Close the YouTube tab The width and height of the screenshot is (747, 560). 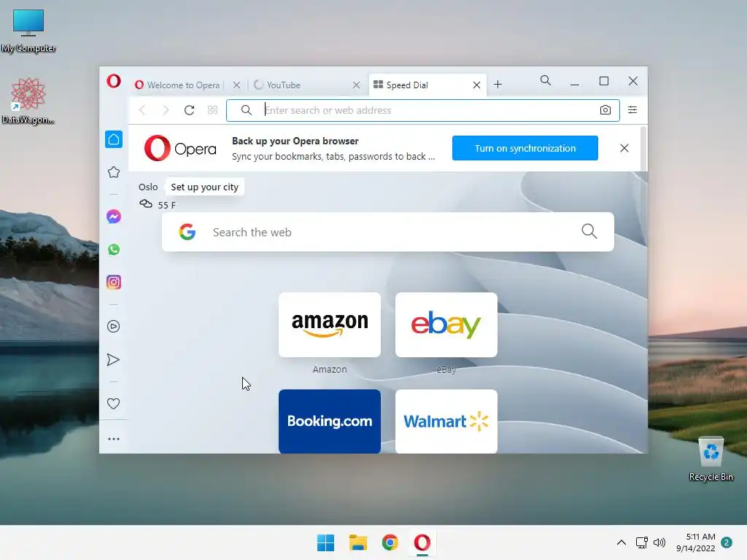coord(356,85)
